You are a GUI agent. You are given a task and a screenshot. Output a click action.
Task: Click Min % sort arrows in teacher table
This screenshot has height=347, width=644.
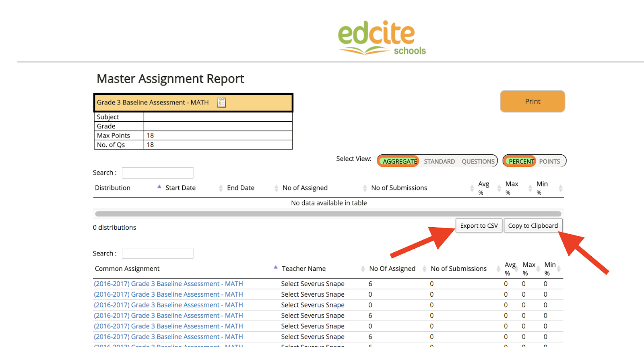click(559, 269)
